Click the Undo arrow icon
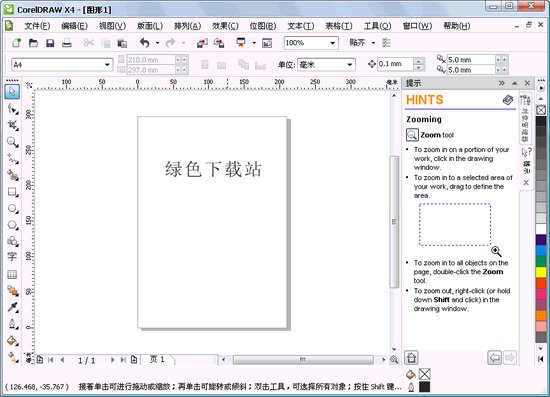The image size is (550, 397). [145, 43]
